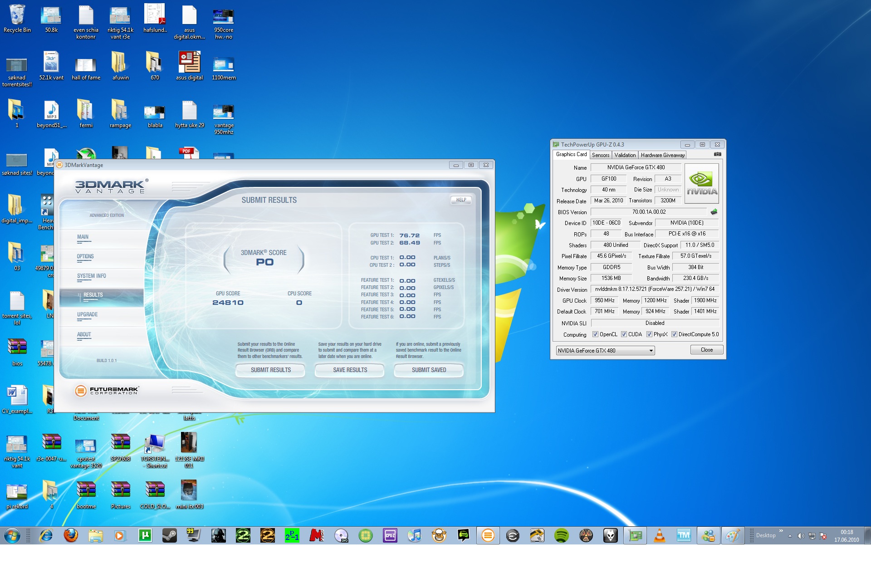Select the 'SP27608' archive icon
The image size is (871, 588).
[x=120, y=447]
